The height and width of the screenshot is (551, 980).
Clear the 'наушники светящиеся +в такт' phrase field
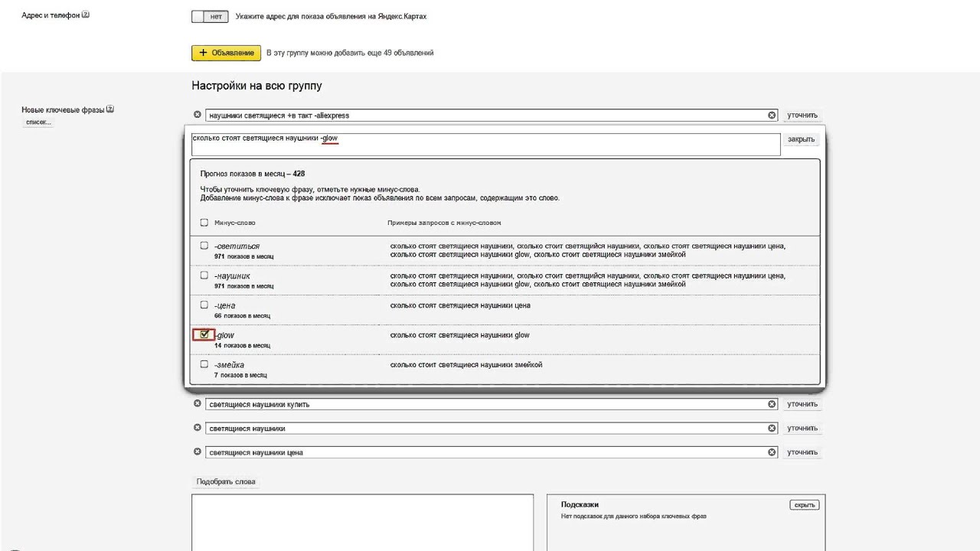[x=772, y=116]
